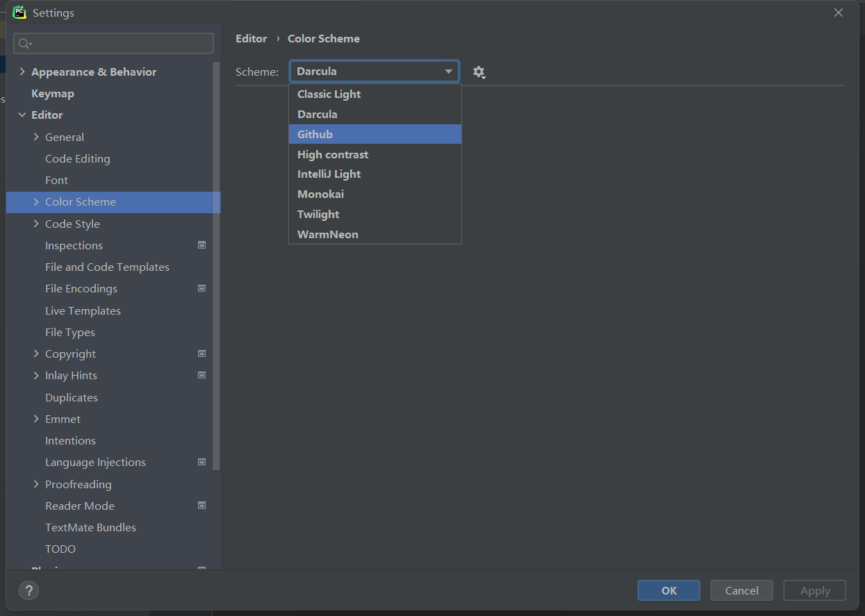This screenshot has height=616, width=865.
Task: Click the project icon beside Language Injections
Action: coord(201,462)
